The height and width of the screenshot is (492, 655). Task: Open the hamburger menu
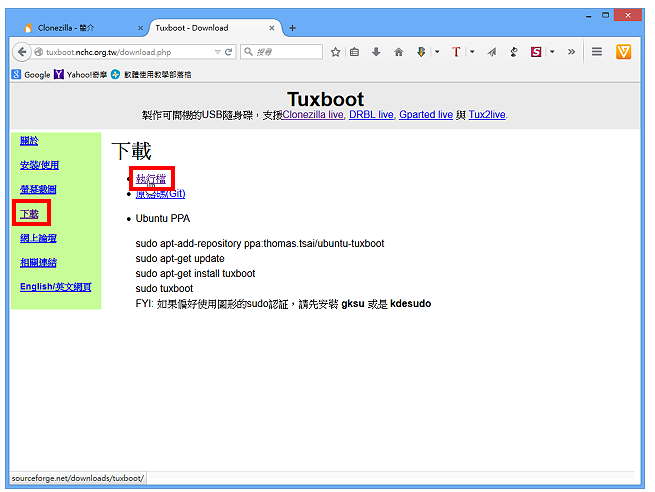(x=597, y=52)
